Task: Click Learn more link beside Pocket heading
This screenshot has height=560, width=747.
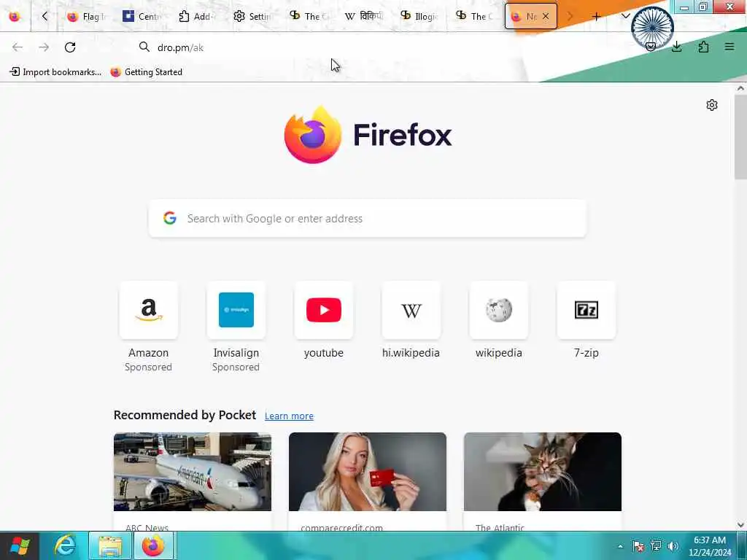Action: [289, 416]
